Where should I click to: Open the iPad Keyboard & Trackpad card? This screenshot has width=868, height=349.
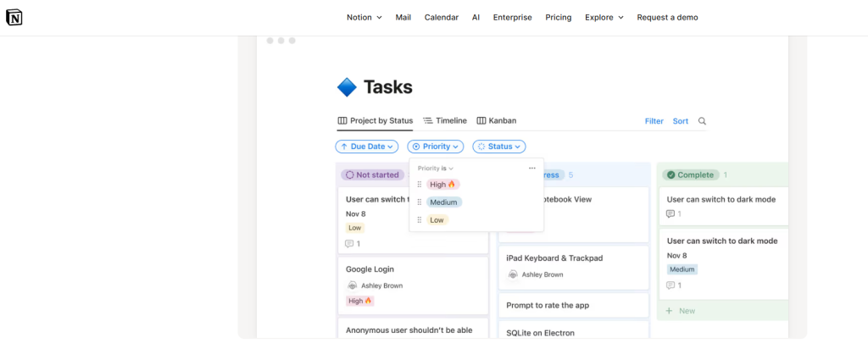tap(574, 268)
